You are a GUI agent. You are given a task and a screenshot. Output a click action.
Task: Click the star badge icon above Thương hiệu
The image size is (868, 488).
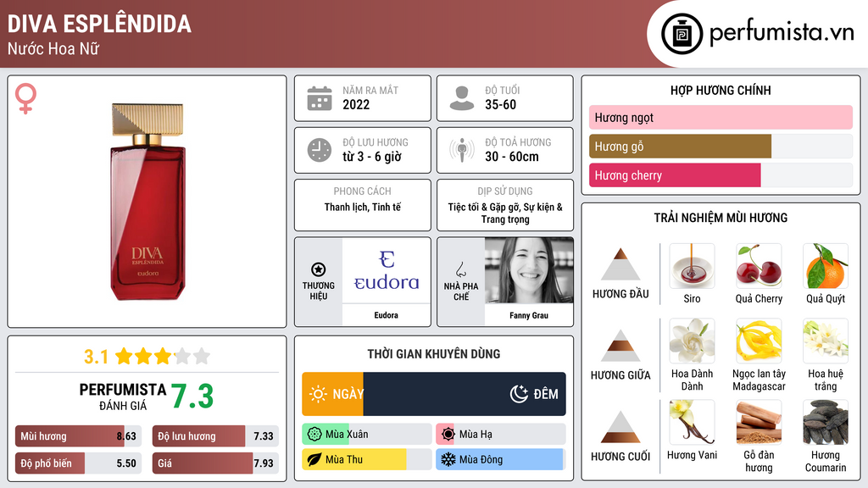(319, 269)
